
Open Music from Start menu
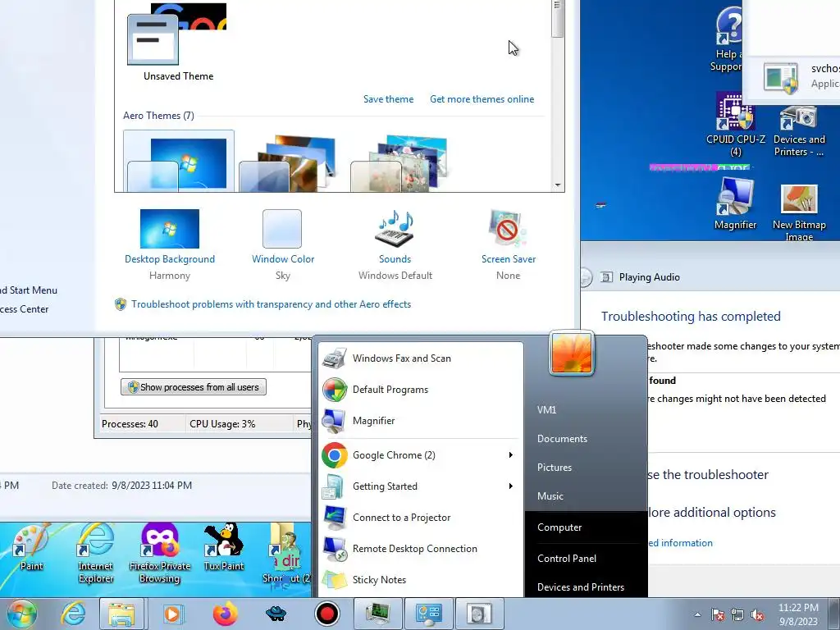point(550,496)
